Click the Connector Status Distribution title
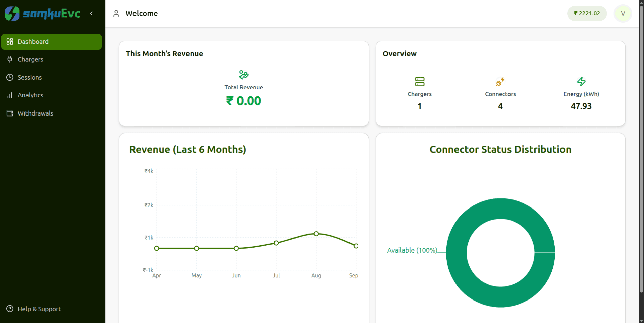644x323 pixels. [x=500, y=149]
